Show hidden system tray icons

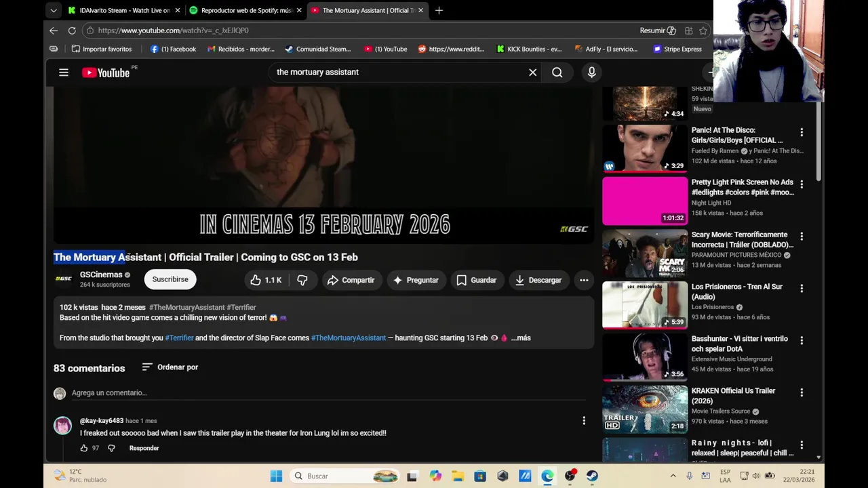tap(673, 476)
